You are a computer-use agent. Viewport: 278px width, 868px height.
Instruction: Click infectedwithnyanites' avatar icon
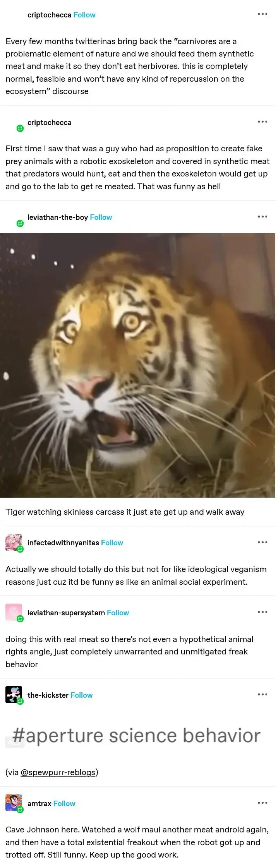[14, 543]
